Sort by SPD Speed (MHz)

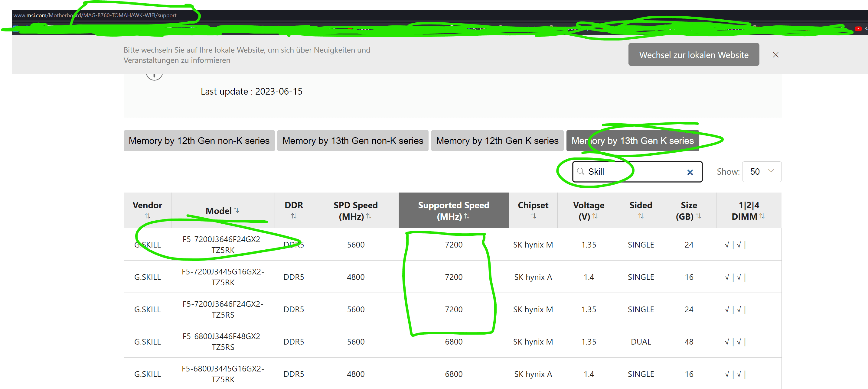pos(369,216)
